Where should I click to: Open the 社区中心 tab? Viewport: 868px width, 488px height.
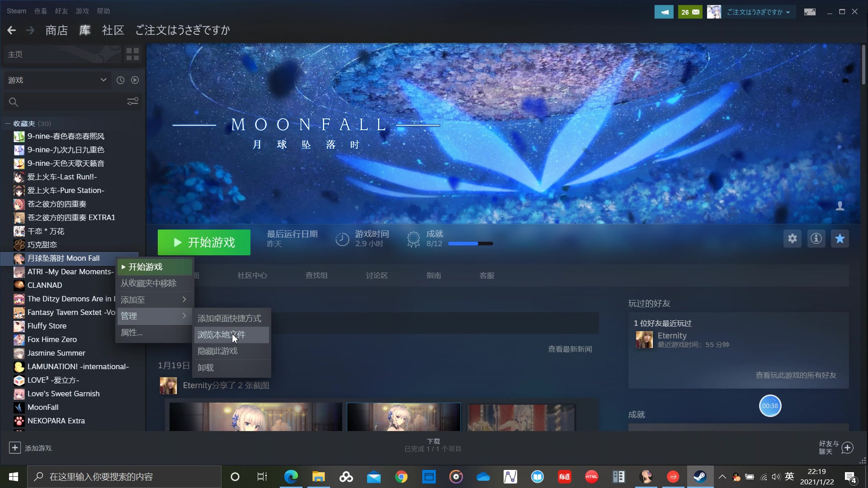[252, 276]
